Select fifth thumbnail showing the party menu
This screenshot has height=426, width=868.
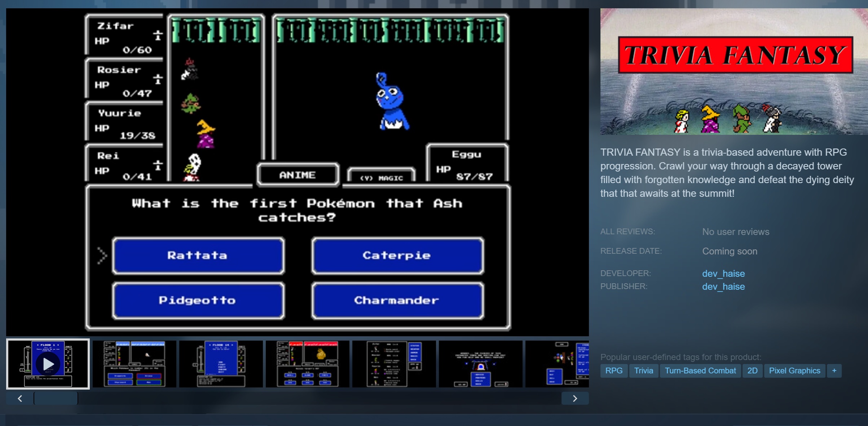click(x=394, y=364)
